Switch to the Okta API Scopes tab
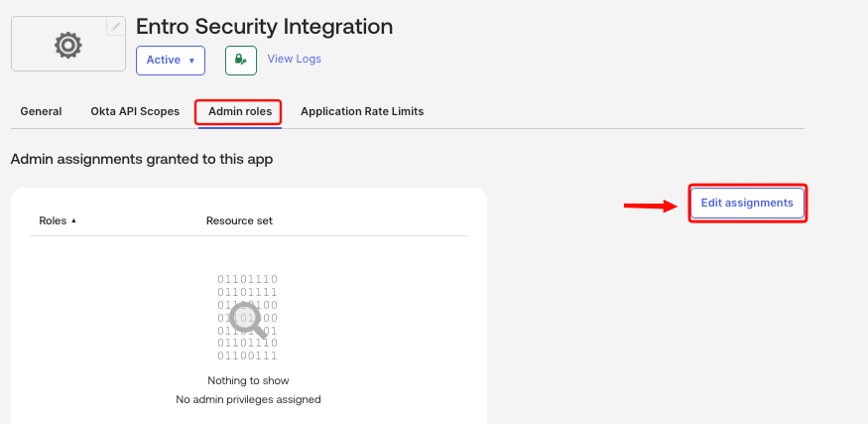The width and height of the screenshot is (868, 424). (x=135, y=111)
